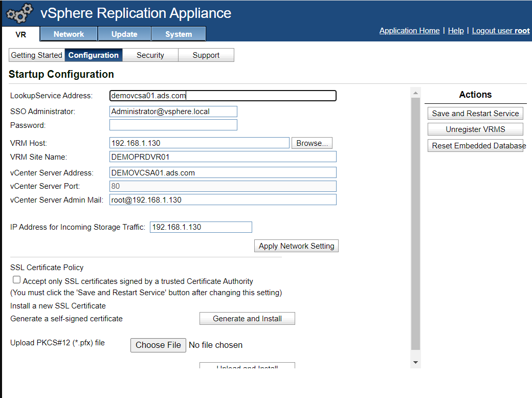Select the Configuration sub-tab
Image resolution: width=532 pixels, height=398 pixels.
(x=93, y=55)
